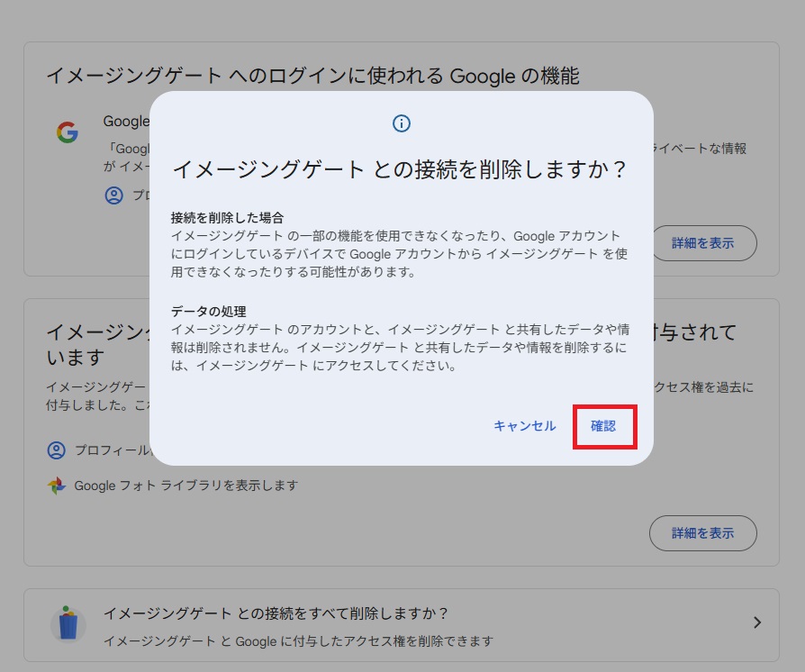Click the profile icon in the login-features card
The width and height of the screenshot is (805, 672).
[x=114, y=195]
